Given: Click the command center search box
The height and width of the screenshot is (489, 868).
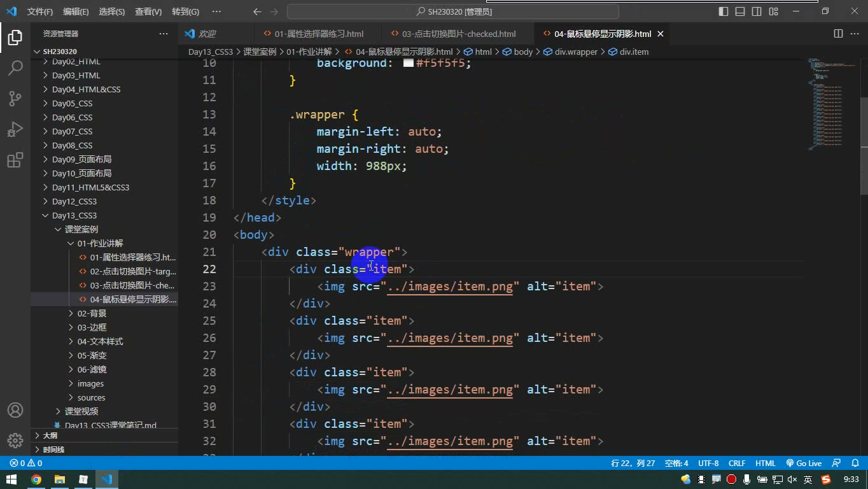Looking at the screenshot, I should 453,11.
